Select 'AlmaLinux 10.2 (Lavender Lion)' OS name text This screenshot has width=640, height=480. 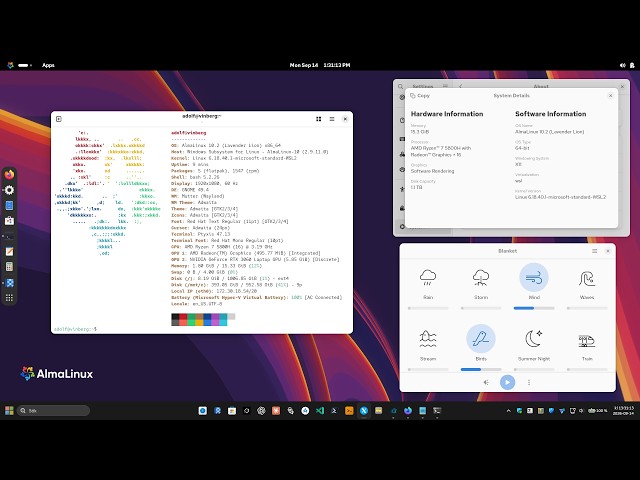(549, 132)
